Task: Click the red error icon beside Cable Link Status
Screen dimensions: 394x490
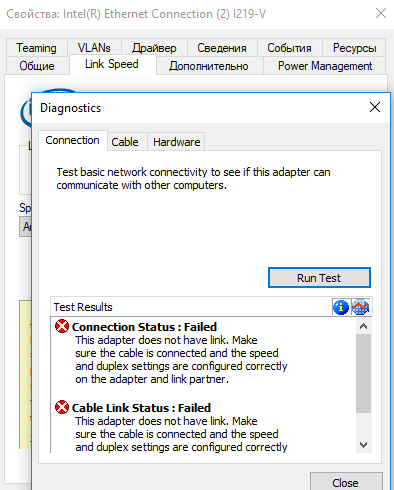Action: coord(62,407)
